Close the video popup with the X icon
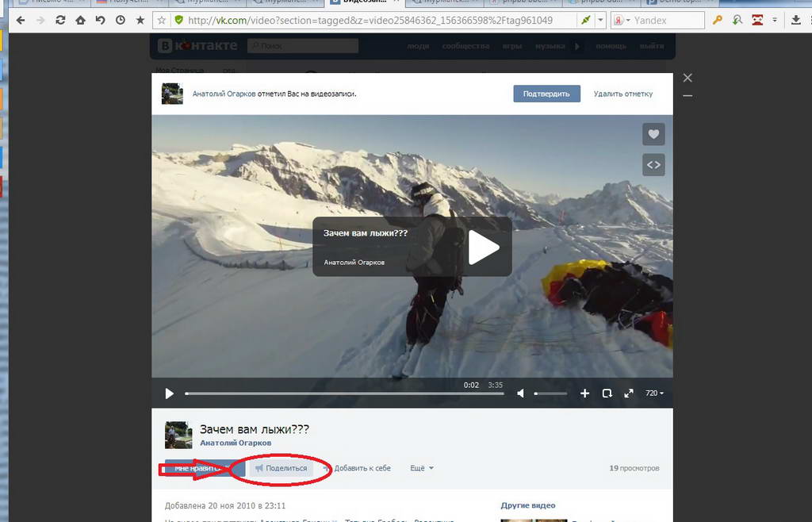Viewport: 812px width, 522px height. [688, 78]
